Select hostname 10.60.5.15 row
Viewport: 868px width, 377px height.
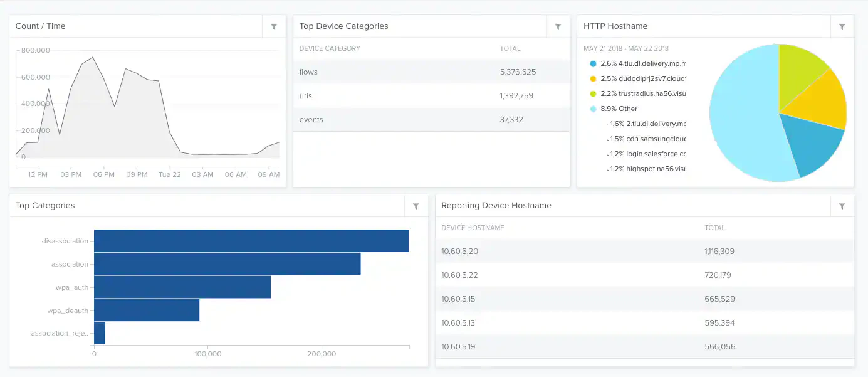645,299
